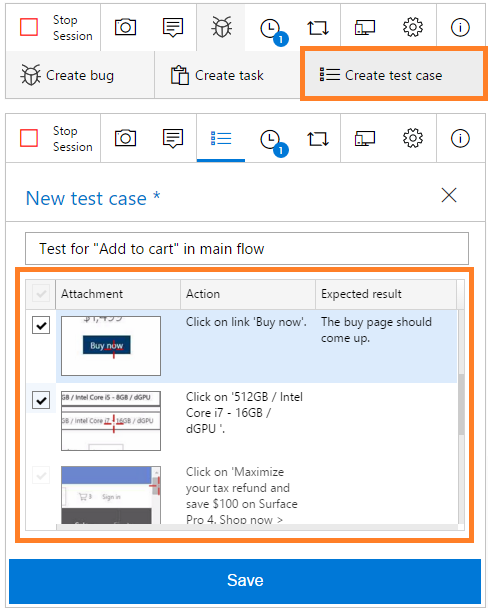Open the dGPU options screenshot thumbnail
491x612 pixels.
111,421
